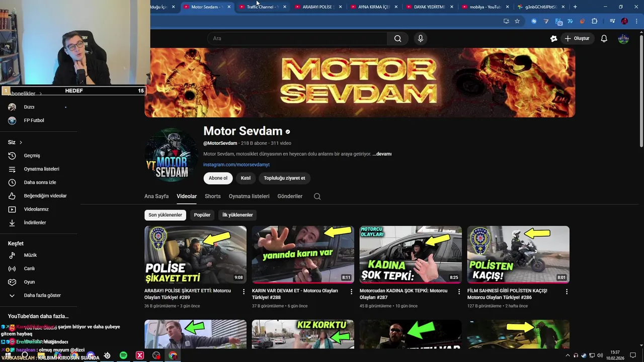The image size is (644, 362).
Task: Click the YouTube search magnifier button
Action: coord(397,38)
